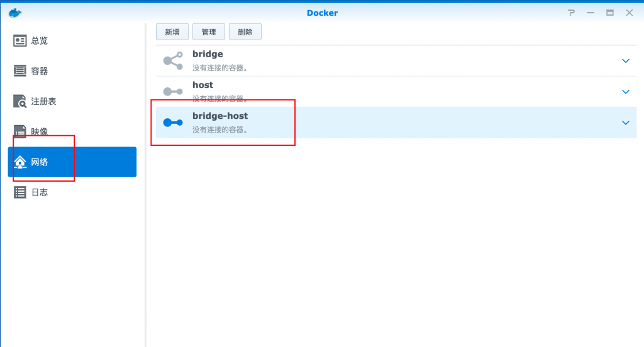
Task: Expand the bridge-host network details chevron
Action: 626,123
